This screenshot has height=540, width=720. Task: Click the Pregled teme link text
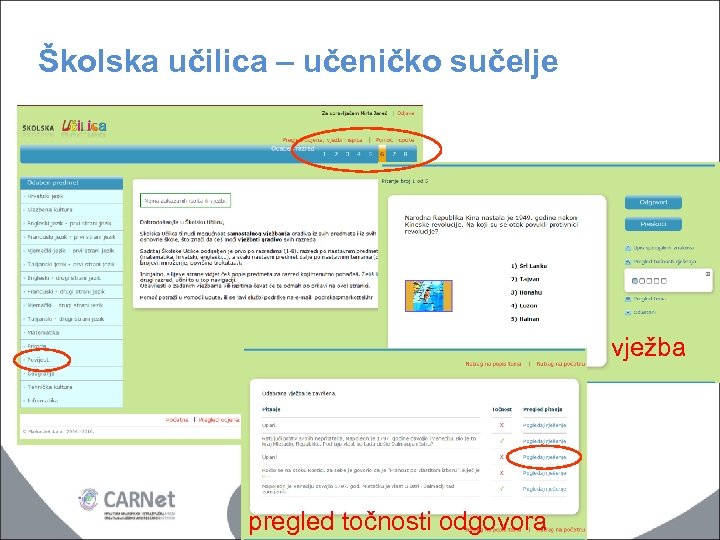click(x=650, y=299)
